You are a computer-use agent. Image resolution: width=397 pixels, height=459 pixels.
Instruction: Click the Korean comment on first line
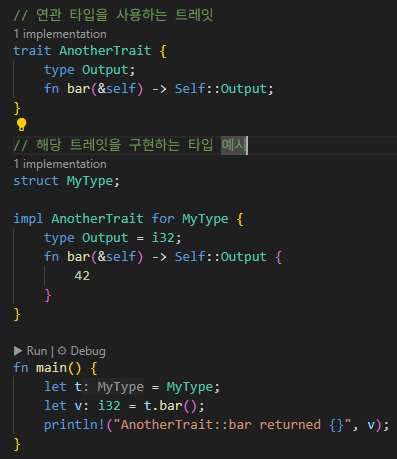(x=113, y=15)
